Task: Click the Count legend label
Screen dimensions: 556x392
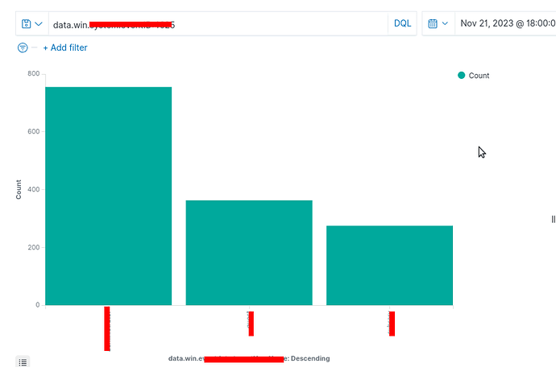Action: click(479, 76)
